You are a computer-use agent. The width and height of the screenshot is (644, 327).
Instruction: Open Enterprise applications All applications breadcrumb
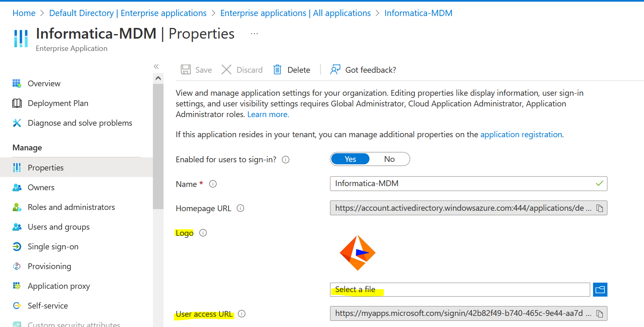(x=295, y=13)
